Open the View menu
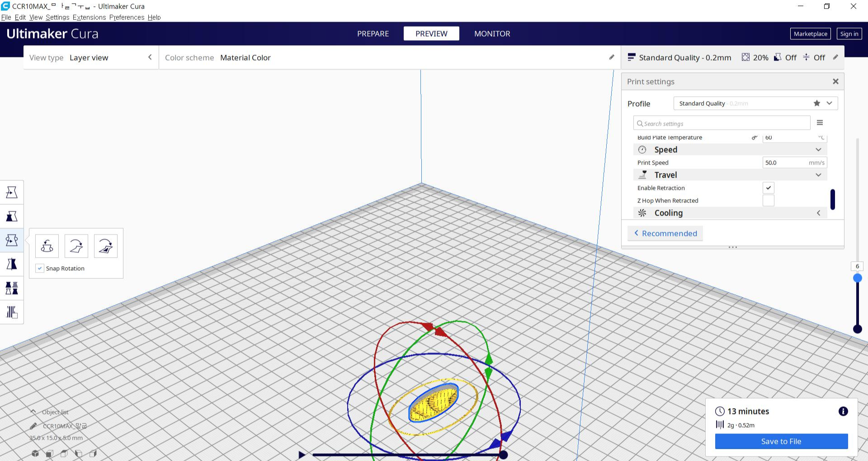Viewport: 868px width, 461px height. click(36, 17)
